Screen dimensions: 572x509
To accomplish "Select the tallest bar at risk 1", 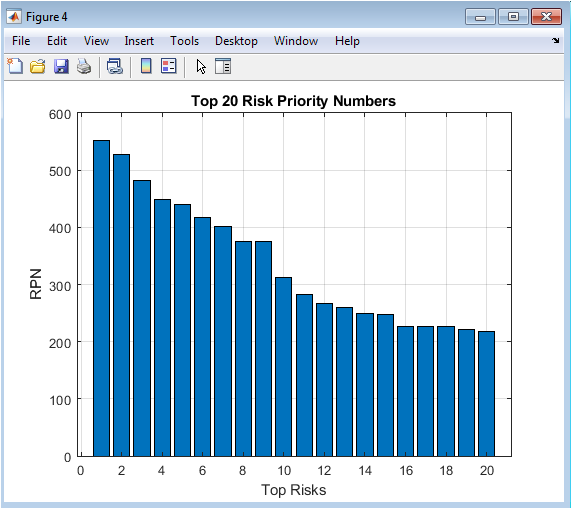I will 101,298.
